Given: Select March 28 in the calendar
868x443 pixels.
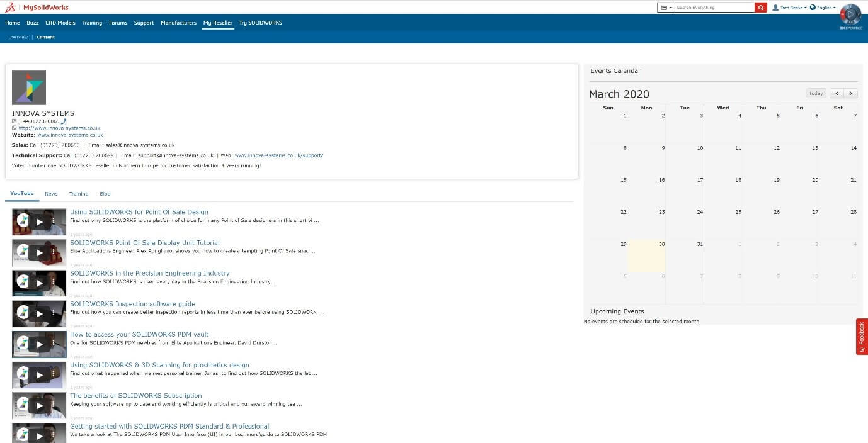Looking at the screenshot, I should pyautogui.click(x=838, y=223).
